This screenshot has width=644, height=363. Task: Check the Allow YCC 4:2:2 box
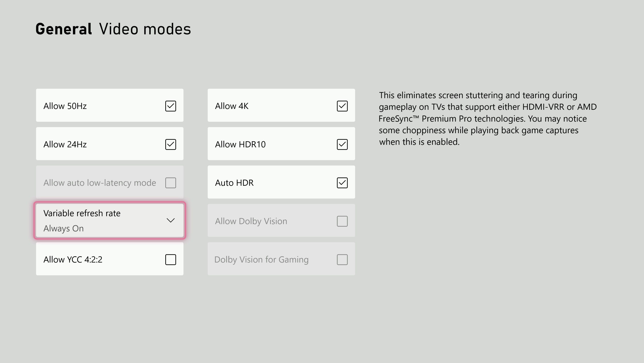pos(171,260)
